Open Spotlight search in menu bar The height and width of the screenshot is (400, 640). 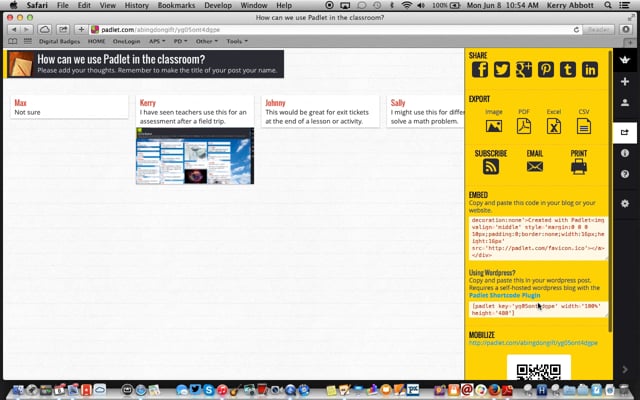[608, 5]
